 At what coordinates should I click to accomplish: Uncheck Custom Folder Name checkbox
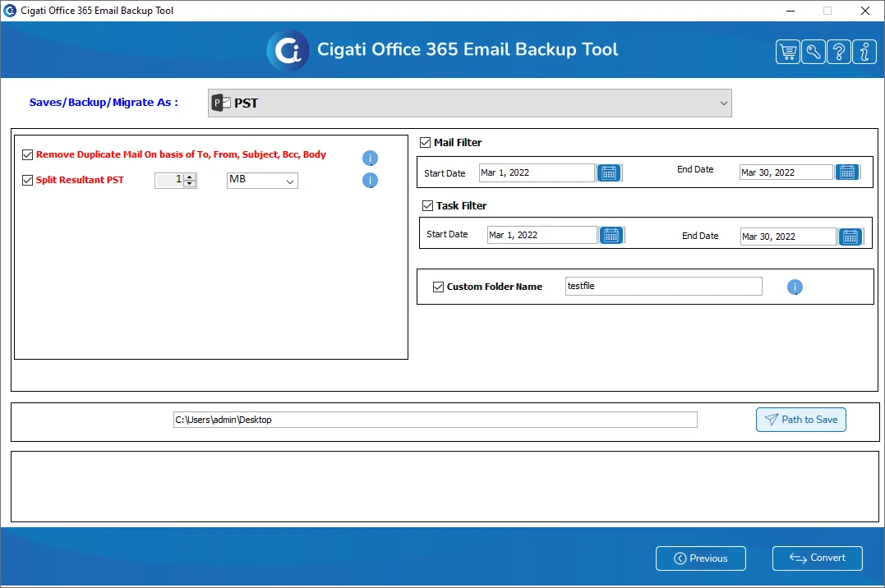point(438,287)
